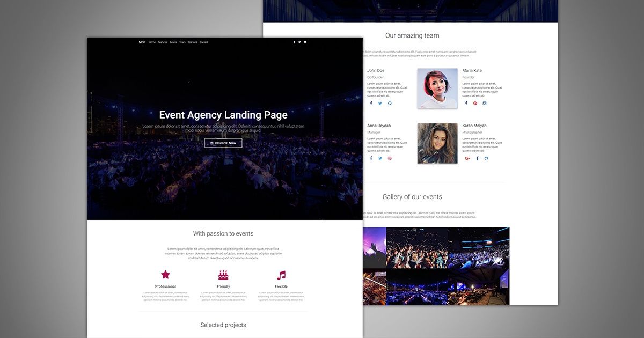Click Our amazing team heading in back page

tap(412, 36)
